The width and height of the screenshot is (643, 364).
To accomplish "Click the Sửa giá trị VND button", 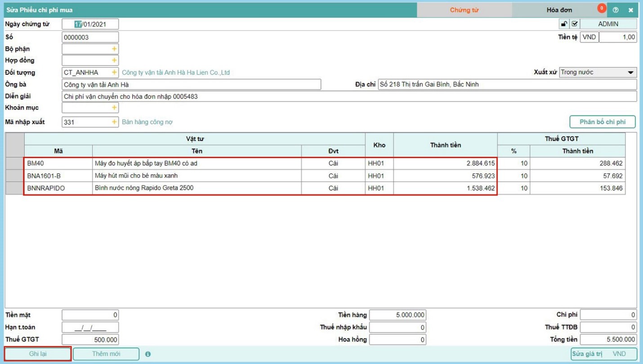I will pos(604,354).
